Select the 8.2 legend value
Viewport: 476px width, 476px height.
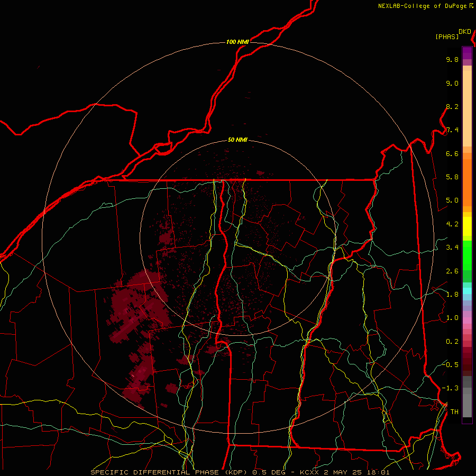point(452,107)
